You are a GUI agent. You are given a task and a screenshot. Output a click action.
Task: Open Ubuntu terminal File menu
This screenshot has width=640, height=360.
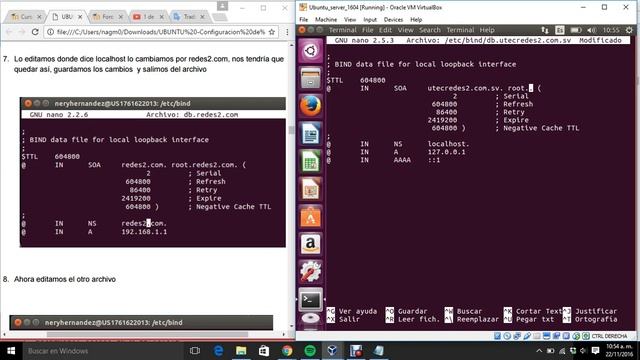tap(367, 30)
